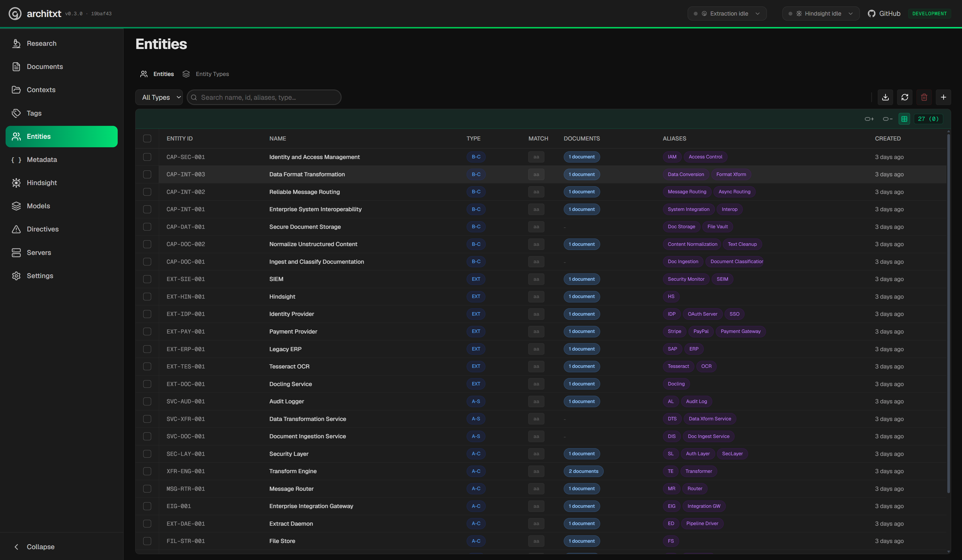Select checkbox for File Store row

(147, 541)
